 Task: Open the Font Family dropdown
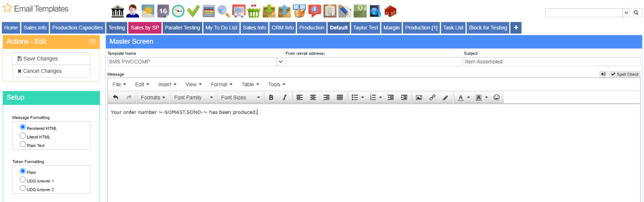pos(194,98)
